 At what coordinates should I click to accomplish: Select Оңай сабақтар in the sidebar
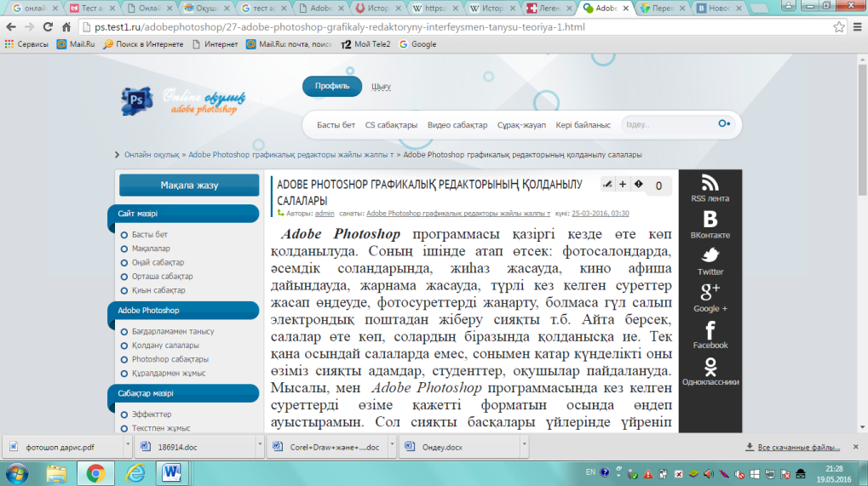158,262
